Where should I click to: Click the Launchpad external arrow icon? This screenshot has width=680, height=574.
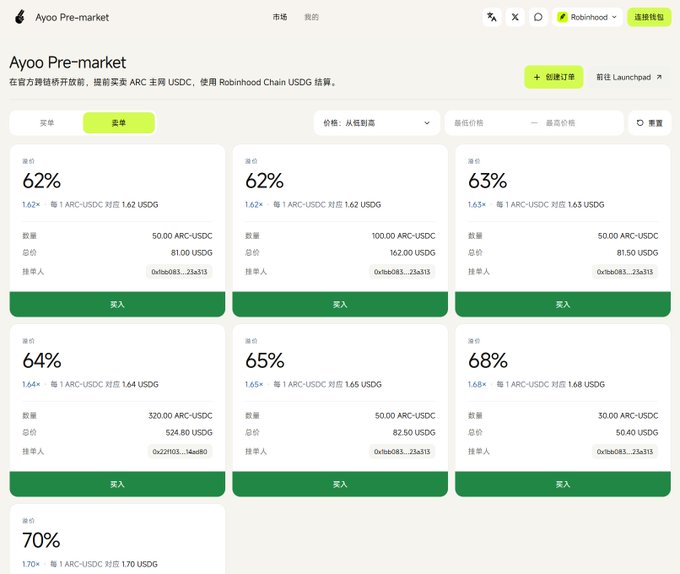tap(659, 77)
